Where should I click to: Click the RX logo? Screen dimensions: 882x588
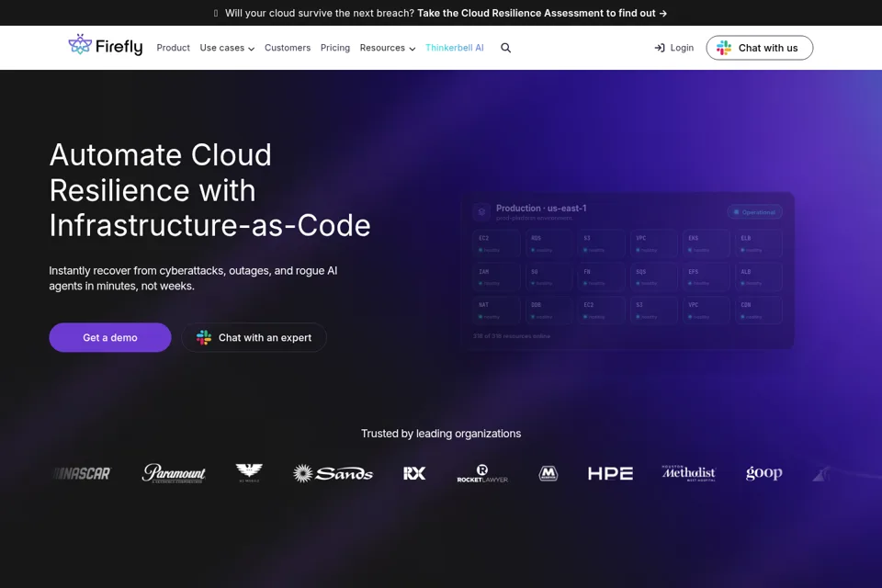coord(414,474)
